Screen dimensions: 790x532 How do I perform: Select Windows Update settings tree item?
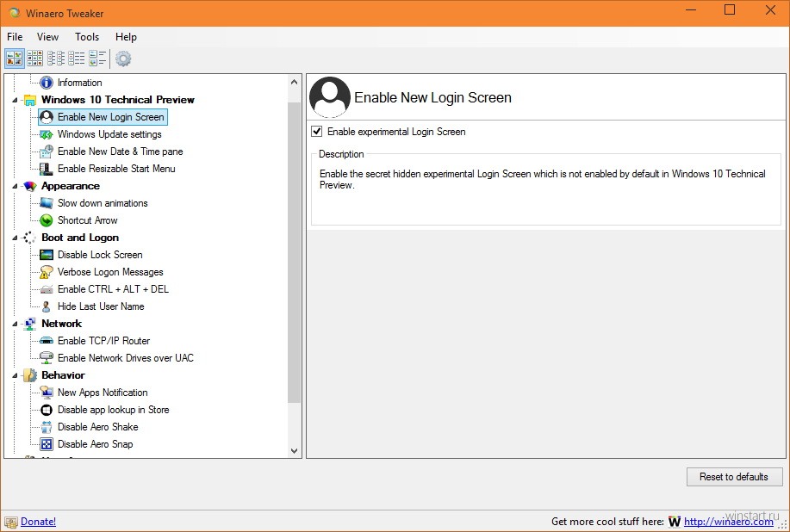[x=109, y=134]
